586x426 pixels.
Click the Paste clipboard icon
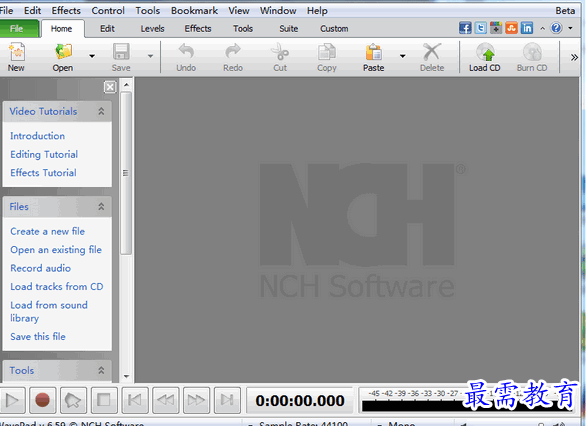coord(373,52)
